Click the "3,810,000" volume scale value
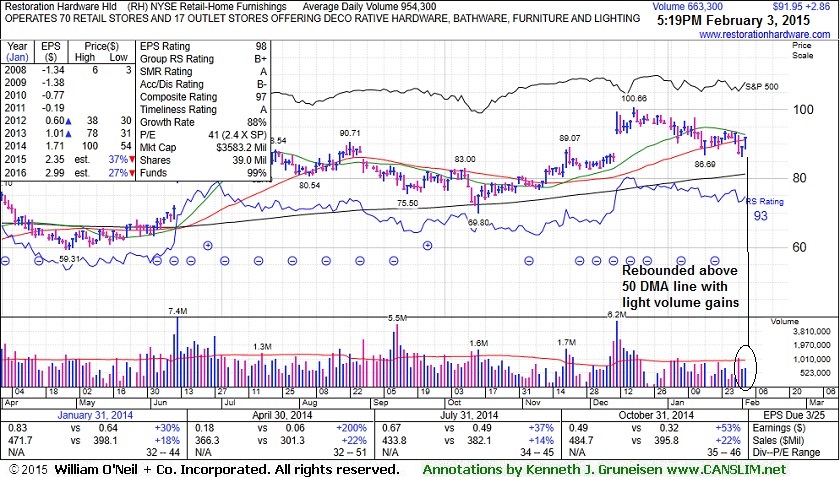This screenshot has height=477, width=840. pyautogui.click(x=811, y=332)
